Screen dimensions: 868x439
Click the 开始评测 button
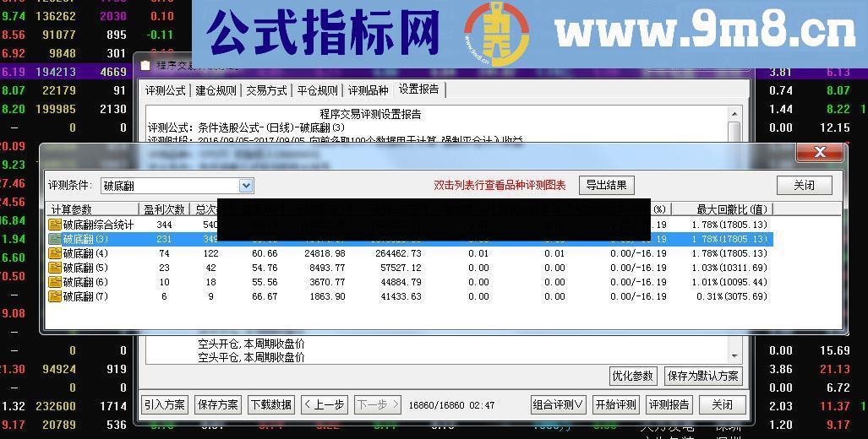pos(615,404)
